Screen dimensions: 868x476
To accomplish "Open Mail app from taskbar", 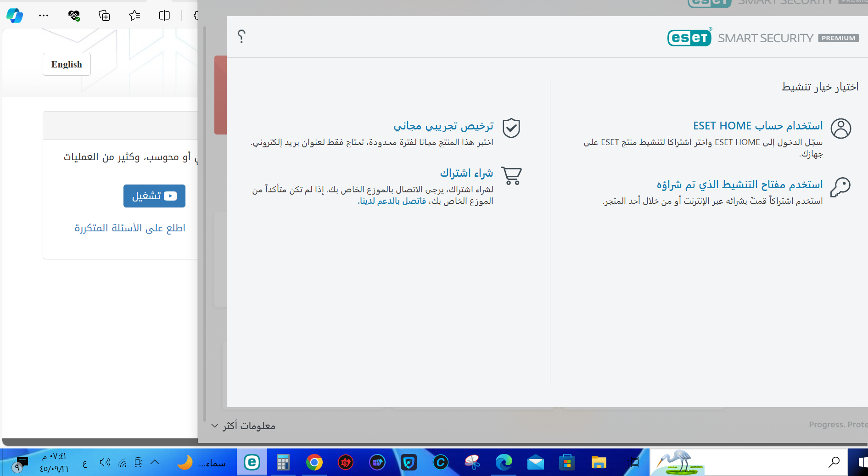I will [536, 462].
